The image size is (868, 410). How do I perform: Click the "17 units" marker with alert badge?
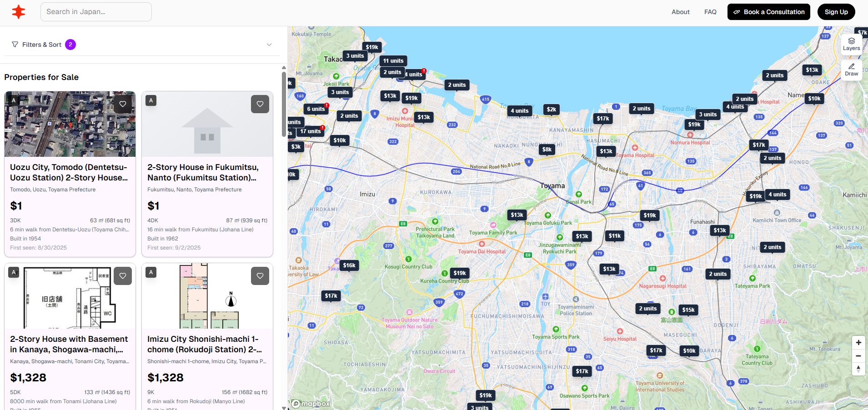pos(311,131)
